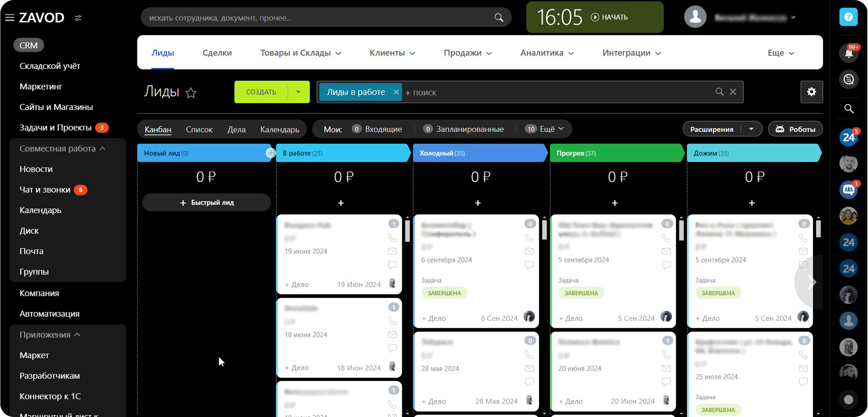Click the plus icon under Холодный column

pyautogui.click(x=478, y=203)
